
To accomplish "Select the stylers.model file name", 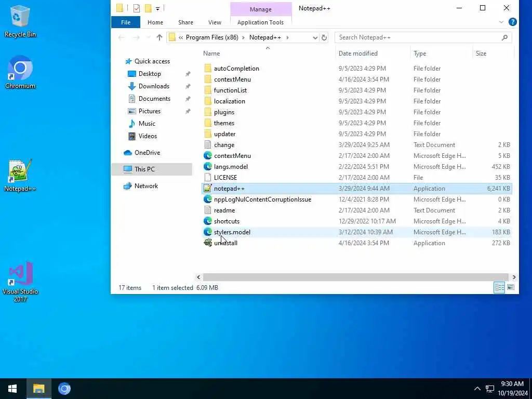I will pyautogui.click(x=232, y=232).
